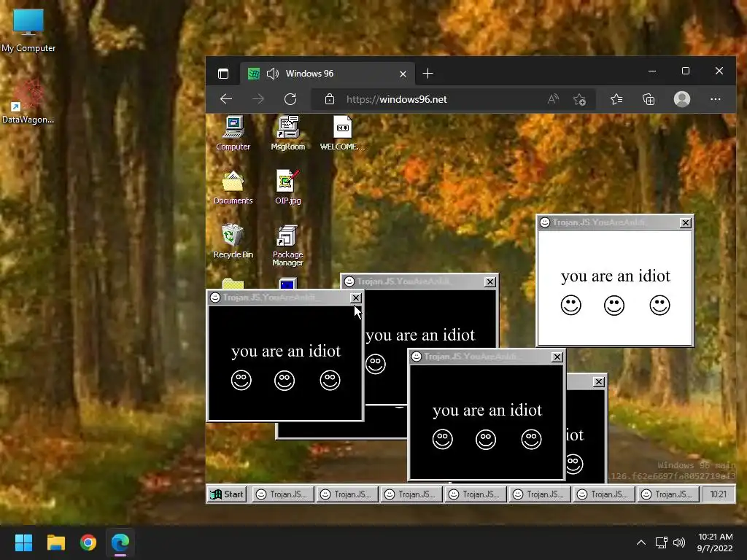Close the front center black Trojan window
Viewport: 747px width, 560px height.
point(557,357)
